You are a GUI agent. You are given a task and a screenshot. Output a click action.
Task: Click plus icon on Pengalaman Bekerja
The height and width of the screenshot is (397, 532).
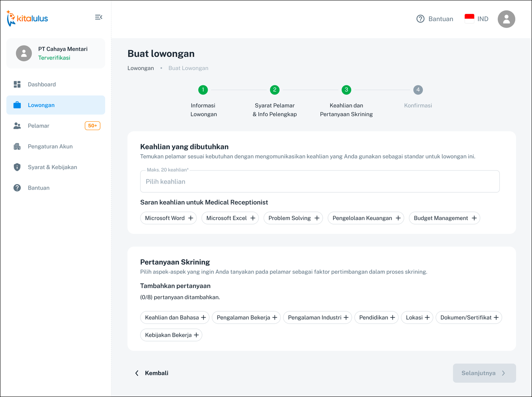pyautogui.click(x=275, y=318)
